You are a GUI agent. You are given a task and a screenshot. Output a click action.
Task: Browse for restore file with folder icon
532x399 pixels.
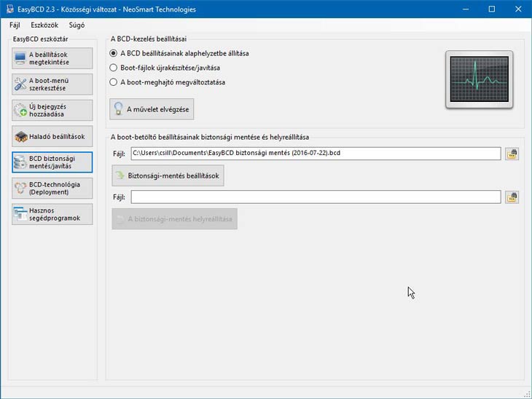click(512, 197)
